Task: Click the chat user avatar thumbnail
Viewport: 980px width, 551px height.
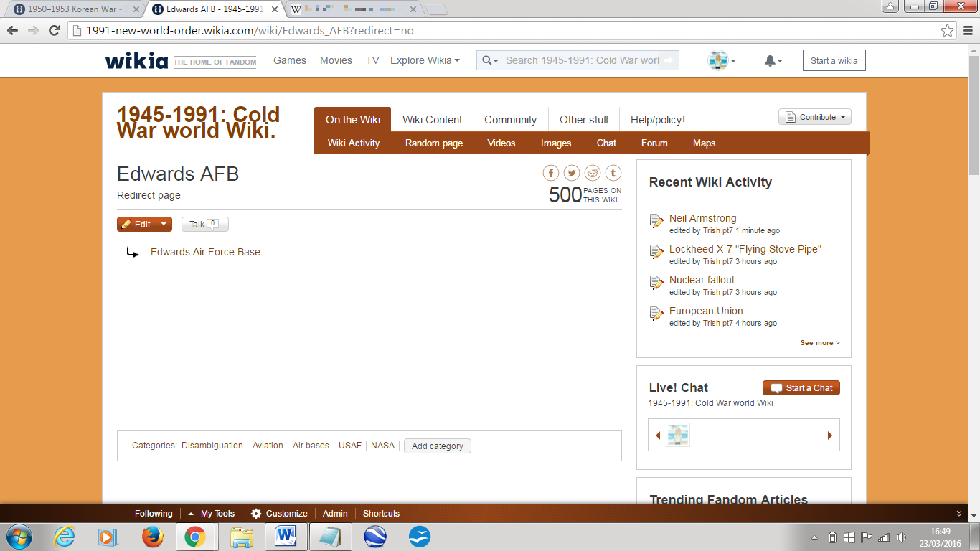Action: click(678, 435)
